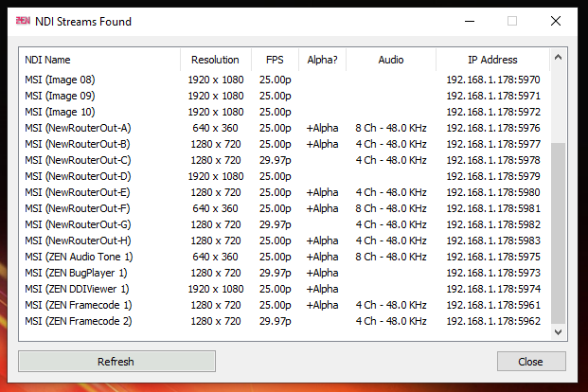The height and width of the screenshot is (392, 588).
Task: Click 1920 x 1080 resolution for NewRouterOut-D
Action: pos(216,176)
